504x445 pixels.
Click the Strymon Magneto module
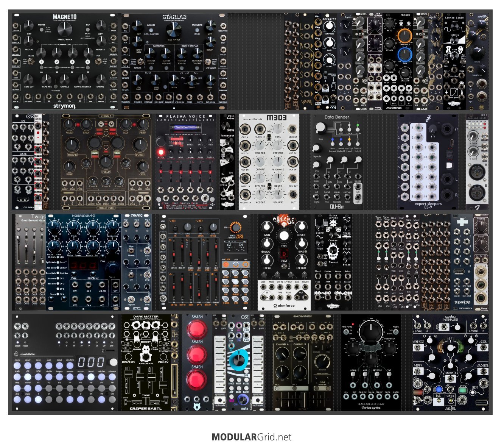[x=65, y=62]
